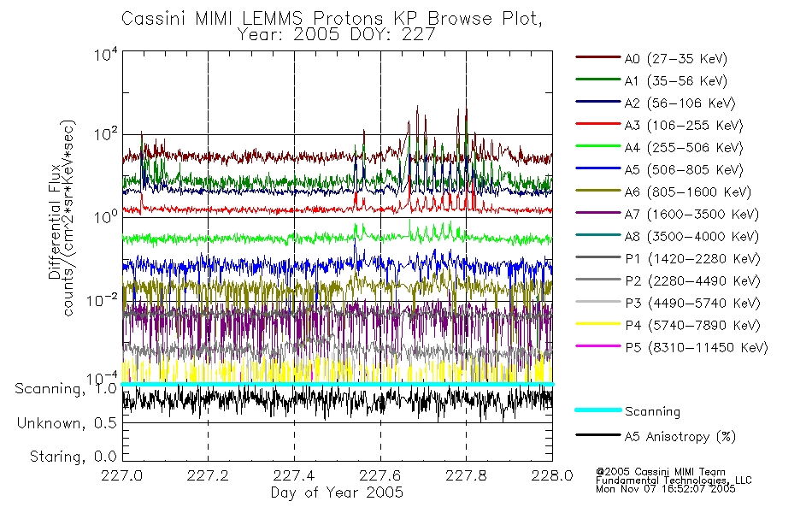
Task: Click the magenta P5 legend line
Action: [x=597, y=346]
